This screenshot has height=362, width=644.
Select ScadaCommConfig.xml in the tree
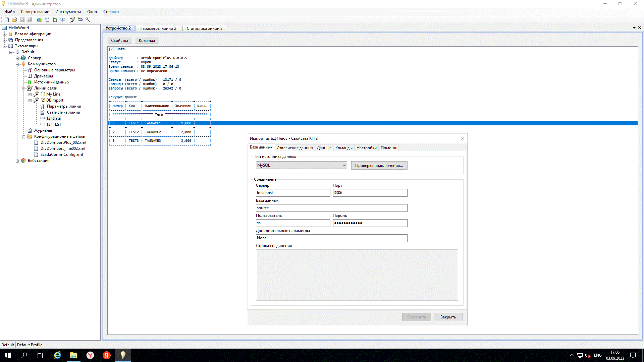click(x=61, y=155)
